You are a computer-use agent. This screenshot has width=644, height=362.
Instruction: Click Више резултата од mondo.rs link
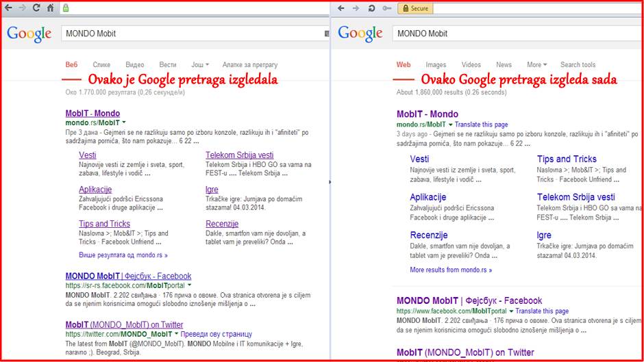point(123,255)
